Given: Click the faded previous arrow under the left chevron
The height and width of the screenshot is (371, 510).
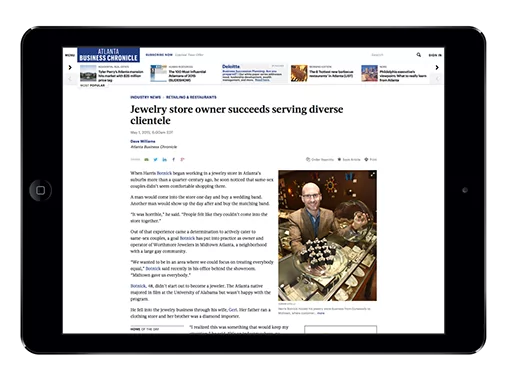Looking at the screenshot, I should [70, 79].
